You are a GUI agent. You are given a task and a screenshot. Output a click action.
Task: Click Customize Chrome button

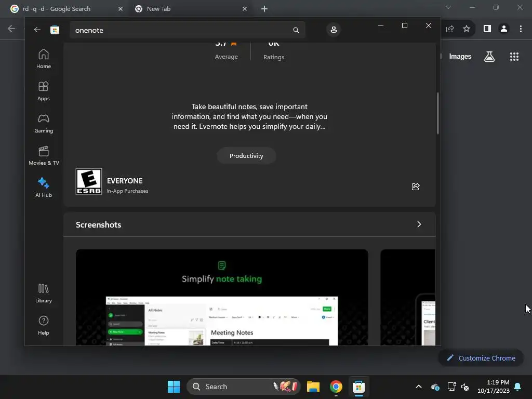click(x=481, y=358)
